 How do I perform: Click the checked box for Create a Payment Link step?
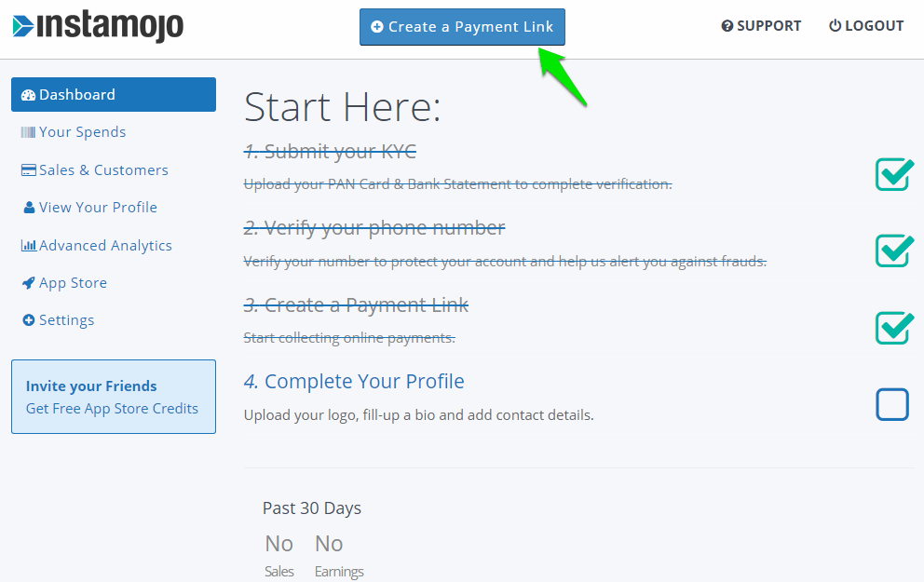pos(894,328)
